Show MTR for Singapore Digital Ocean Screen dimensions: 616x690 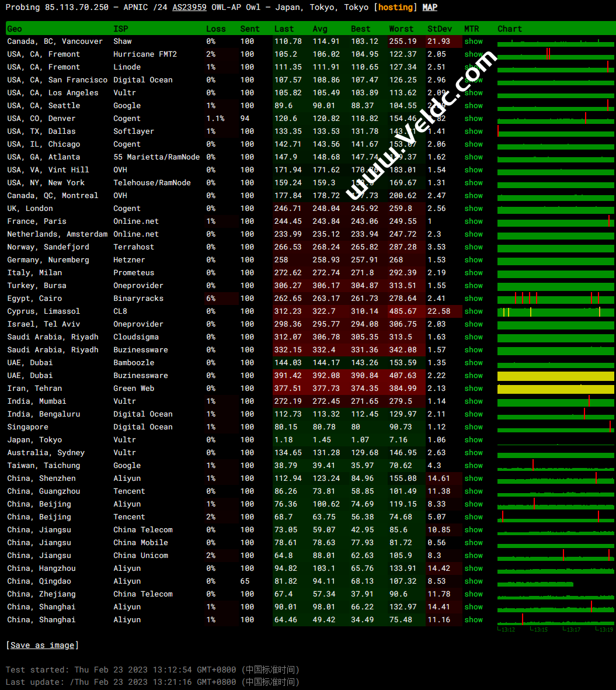tap(474, 427)
